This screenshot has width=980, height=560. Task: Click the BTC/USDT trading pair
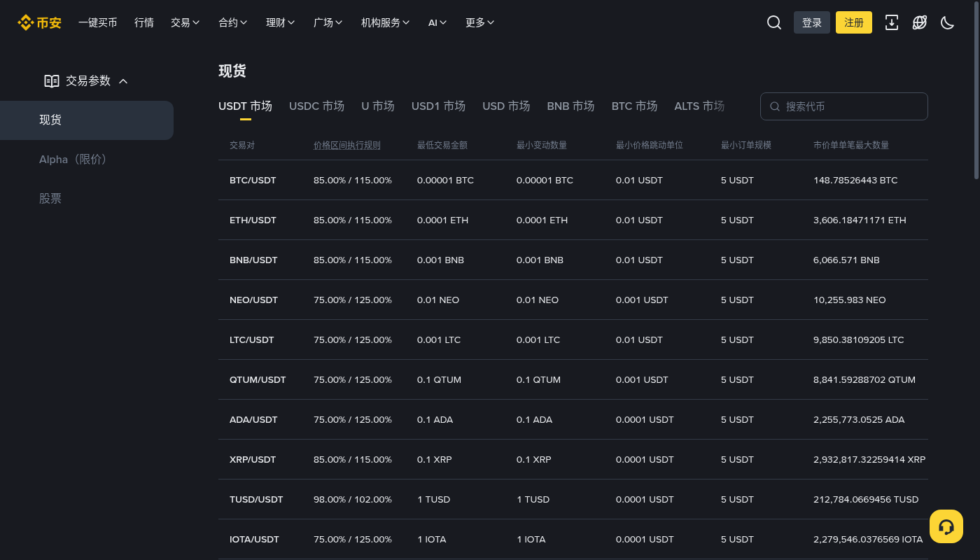(x=253, y=181)
